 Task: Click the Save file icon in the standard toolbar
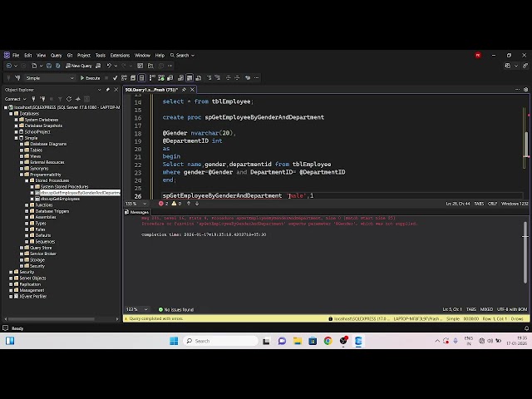(x=49, y=66)
